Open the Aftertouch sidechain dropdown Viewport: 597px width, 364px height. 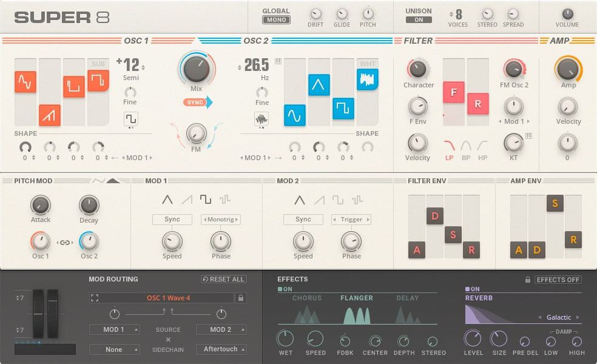click(x=221, y=349)
